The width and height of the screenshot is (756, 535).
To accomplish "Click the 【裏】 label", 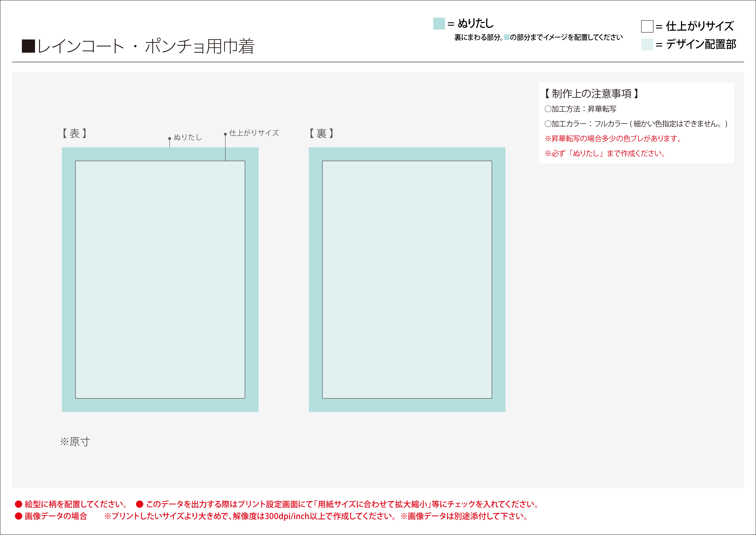I will (x=321, y=133).
